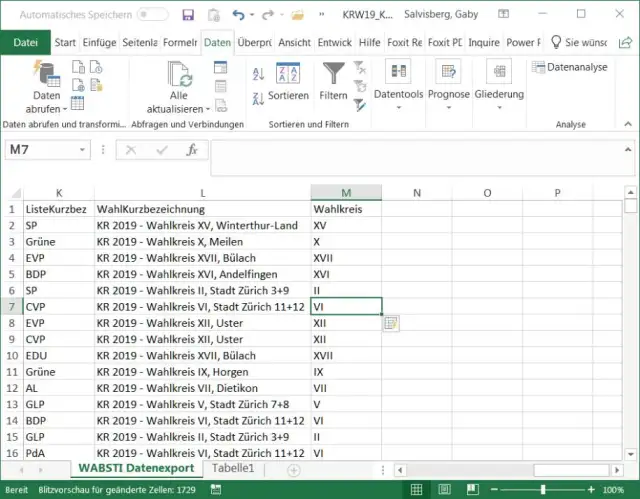This screenshot has width=640, height=499.
Task: Click the Undo arrow icon
Action: pyautogui.click(x=238, y=15)
